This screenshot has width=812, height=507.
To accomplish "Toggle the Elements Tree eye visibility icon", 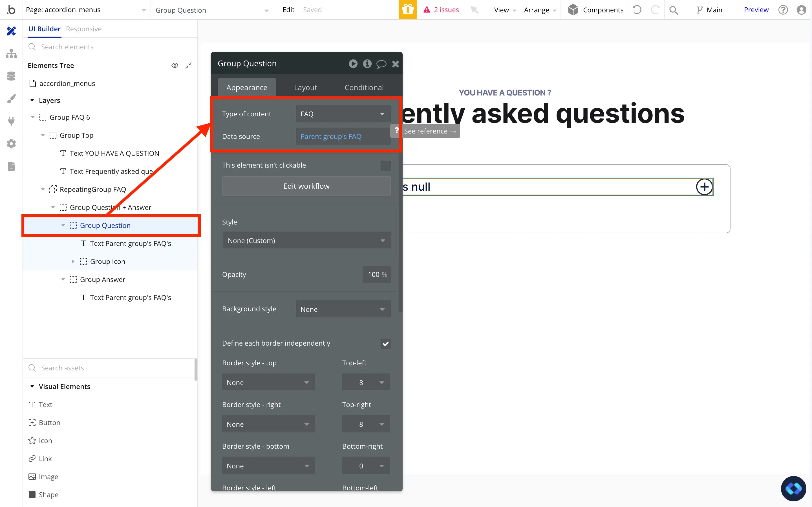I will pyautogui.click(x=175, y=65).
